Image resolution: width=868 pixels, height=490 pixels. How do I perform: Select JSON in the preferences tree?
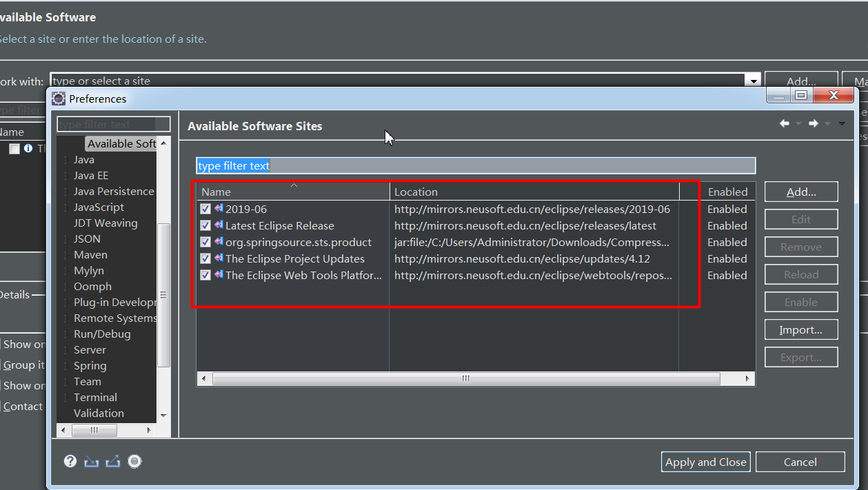(87, 238)
